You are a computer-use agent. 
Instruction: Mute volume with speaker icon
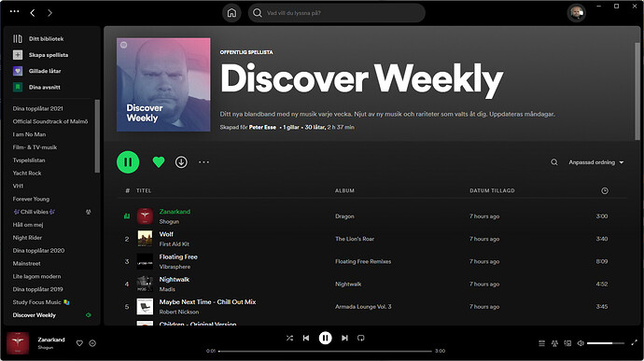point(581,343)
